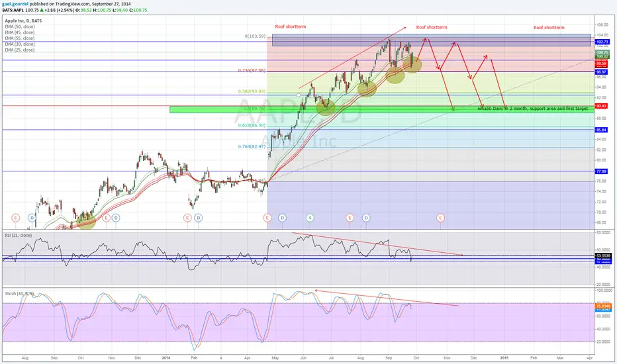Click the D dividend marker under August 2013
617x364 pixels.
click(32, 218)
